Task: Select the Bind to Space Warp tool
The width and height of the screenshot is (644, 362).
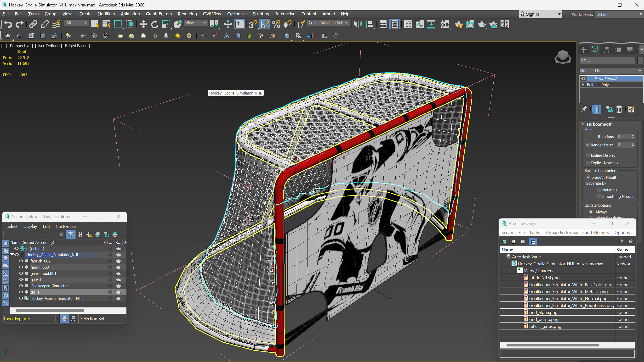Action: [x=57, y=24]
